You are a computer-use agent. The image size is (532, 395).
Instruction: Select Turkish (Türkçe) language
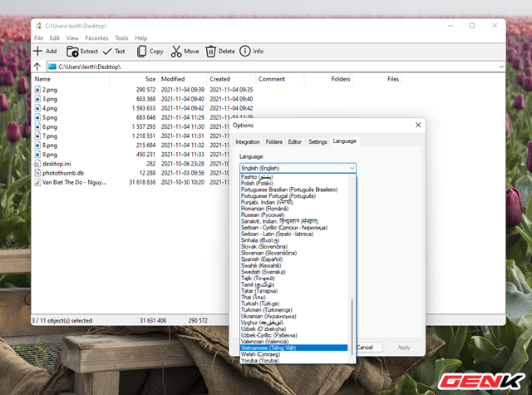pyautogui.click(x=293, y=304)
